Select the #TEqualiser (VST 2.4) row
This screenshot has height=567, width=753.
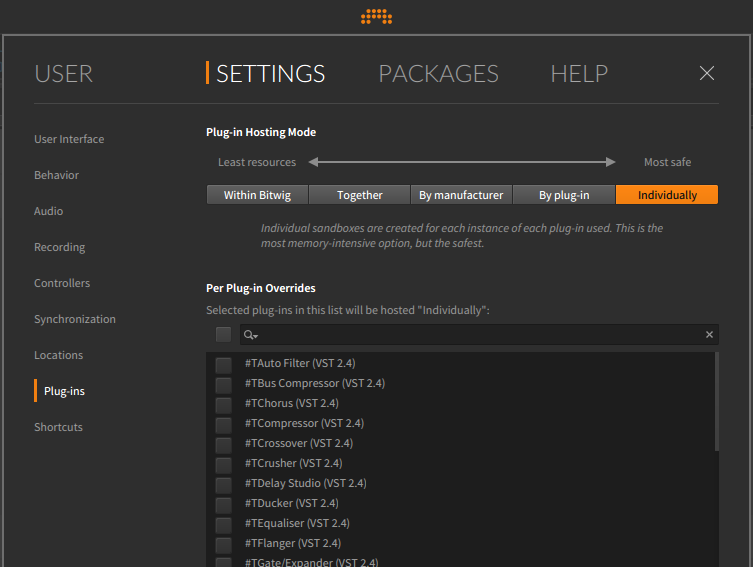point(460,523)
